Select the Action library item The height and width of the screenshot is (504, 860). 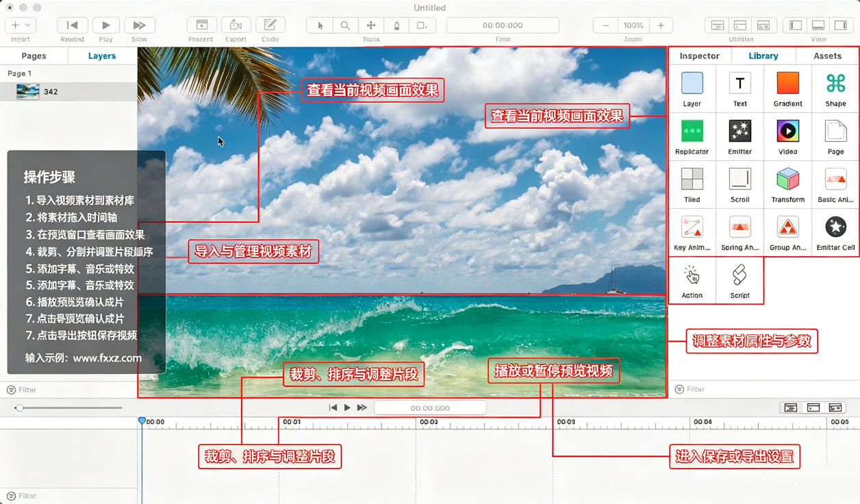coord(692,281)
